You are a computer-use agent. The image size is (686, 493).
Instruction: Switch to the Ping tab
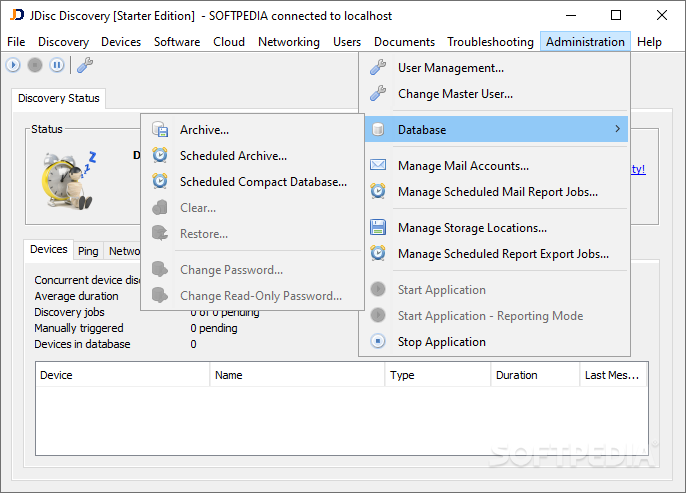tap(88, 251)
